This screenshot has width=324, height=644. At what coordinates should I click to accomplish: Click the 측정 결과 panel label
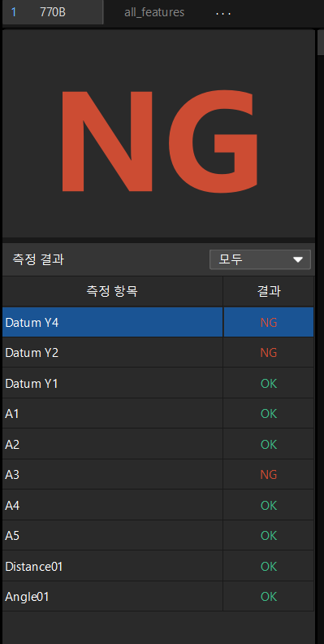tap(38, 259)
